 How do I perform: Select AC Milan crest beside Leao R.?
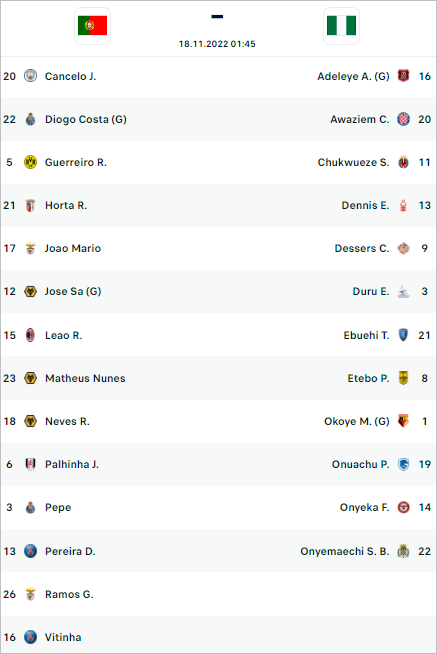coord(30,335)
